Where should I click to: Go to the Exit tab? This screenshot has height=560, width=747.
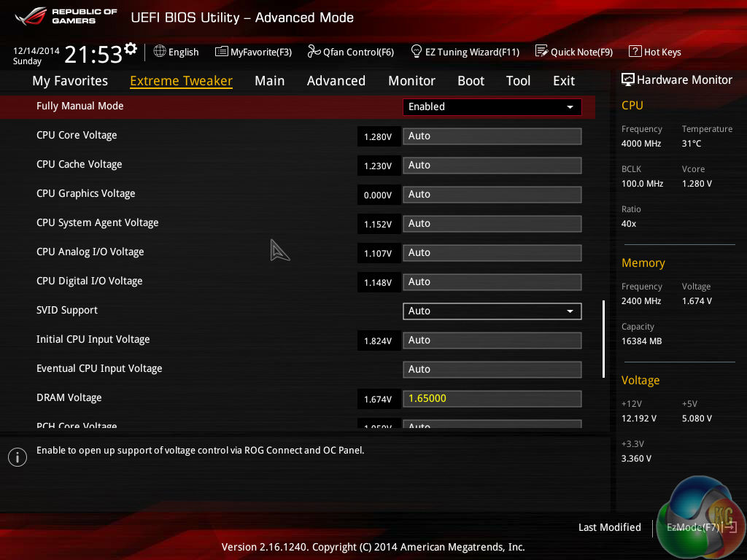click(x=564, y=81)
